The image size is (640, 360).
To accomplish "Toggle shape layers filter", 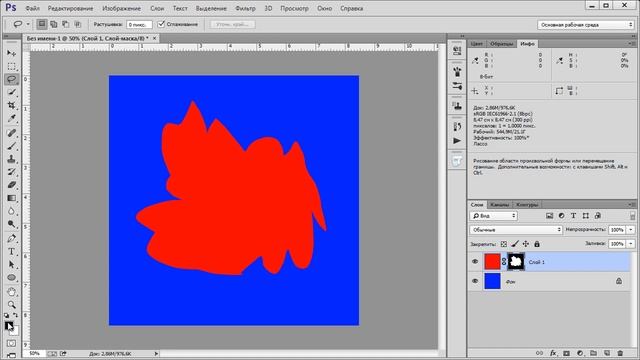I will (586, 216).
